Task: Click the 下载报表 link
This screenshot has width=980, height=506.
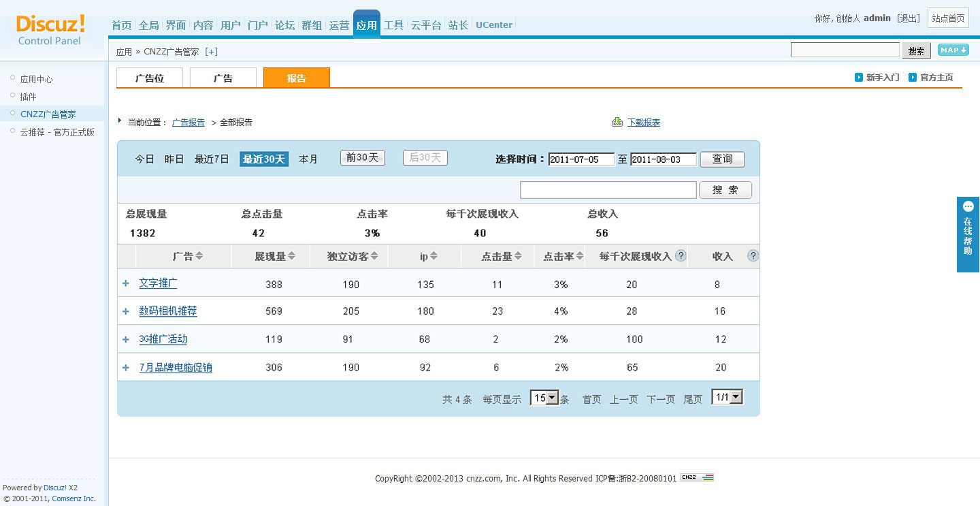Action: [x=644, y=123]
